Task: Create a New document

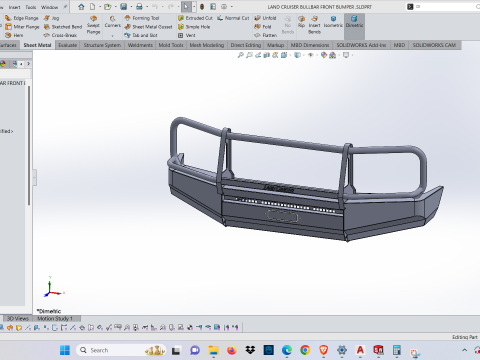Action: click(x=92, y=7)
